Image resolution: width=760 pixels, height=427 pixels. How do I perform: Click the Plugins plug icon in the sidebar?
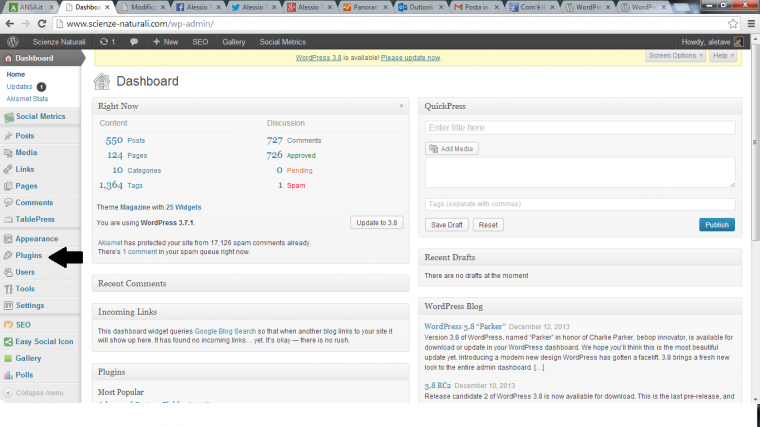pos(8,255)
